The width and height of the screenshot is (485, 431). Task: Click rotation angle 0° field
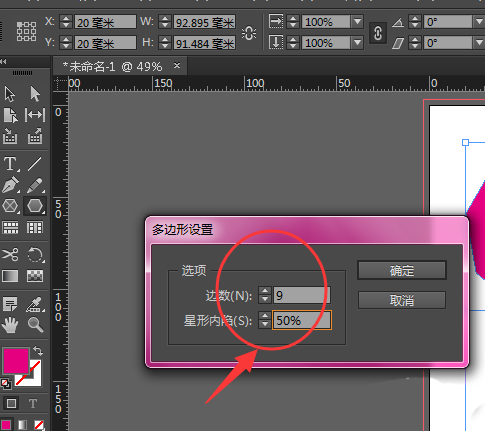pyautogui.click(x=448, y=22)
